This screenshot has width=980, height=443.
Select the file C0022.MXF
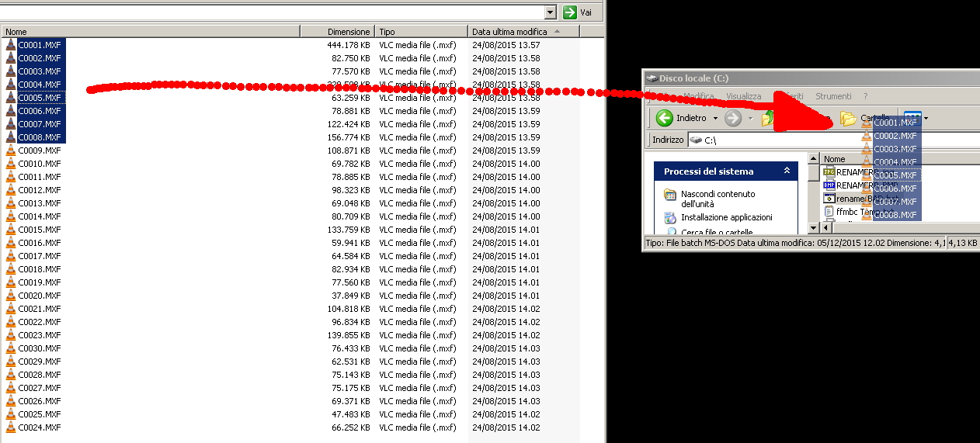pos(39,322)
